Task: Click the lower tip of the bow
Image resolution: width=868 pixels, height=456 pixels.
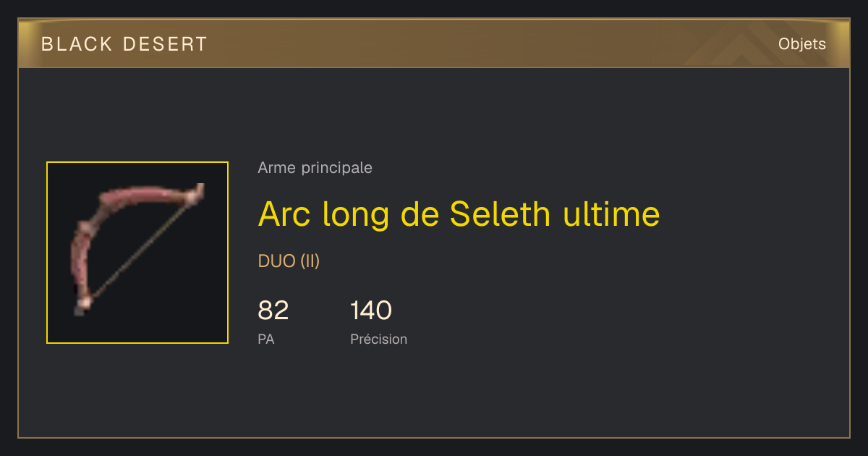Action: coord(82,305)
